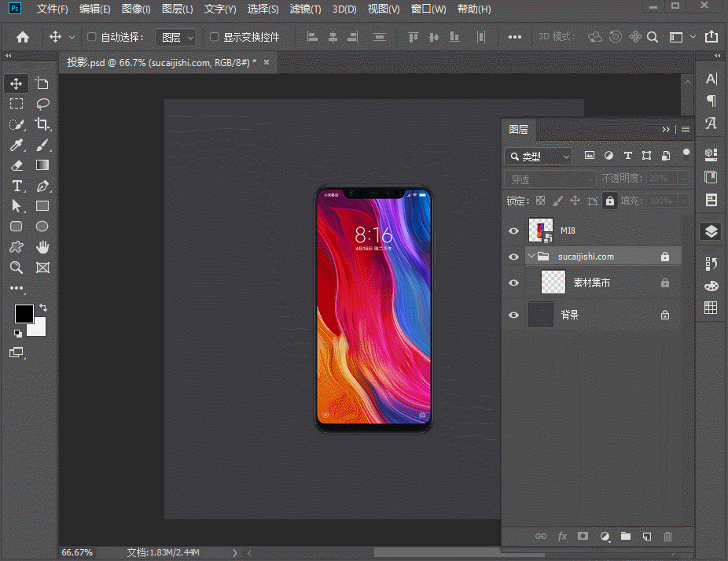Open the 图层 auto-select target dropdown

pyautogui.click(x=175, y=37)
